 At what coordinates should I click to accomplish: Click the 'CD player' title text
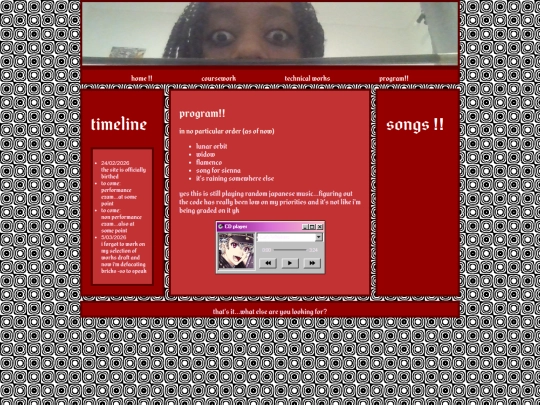(x=236, y=227)
